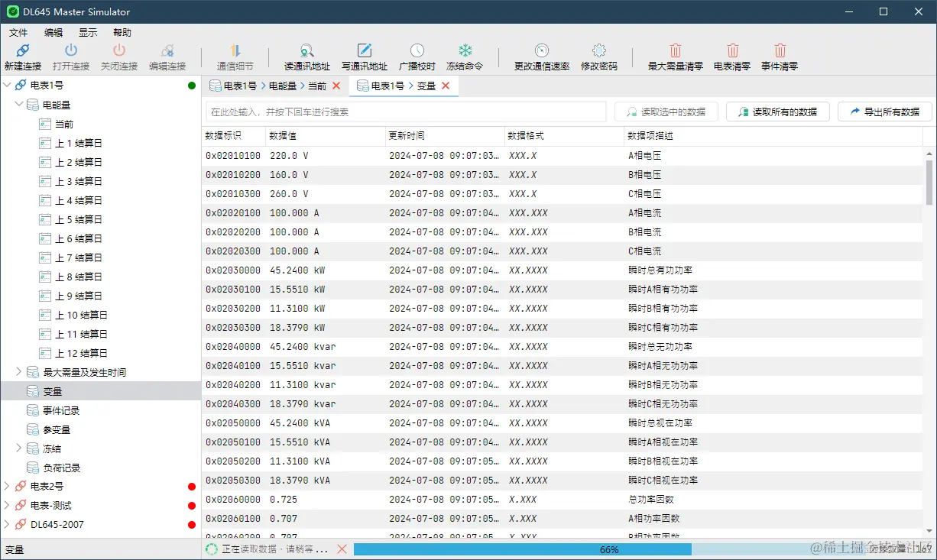Click the 最大需量清零 trash icon

(x=676, y=50)
